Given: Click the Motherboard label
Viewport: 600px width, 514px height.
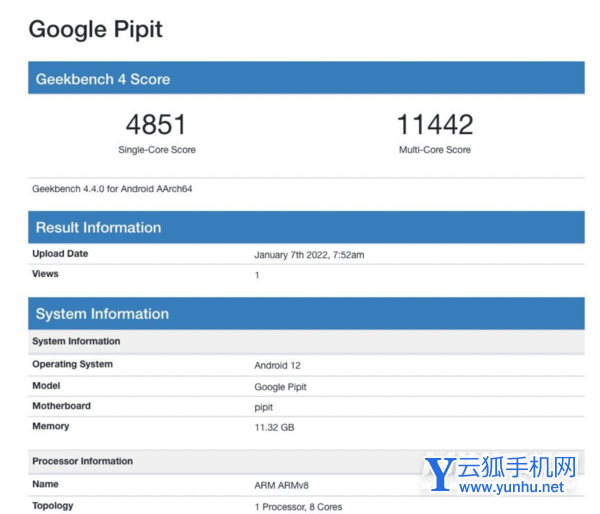Looking at the screenshot, I should click(x=62, y=406).
